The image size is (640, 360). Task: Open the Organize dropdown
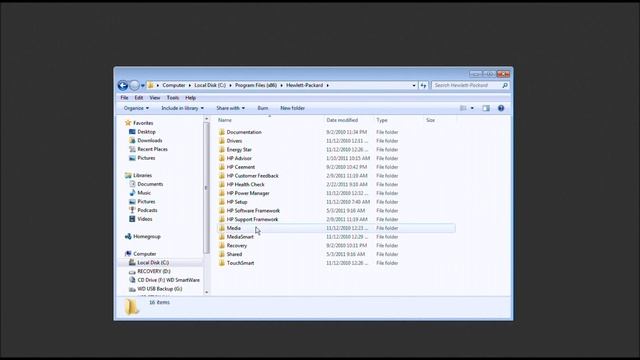(136, 108)
